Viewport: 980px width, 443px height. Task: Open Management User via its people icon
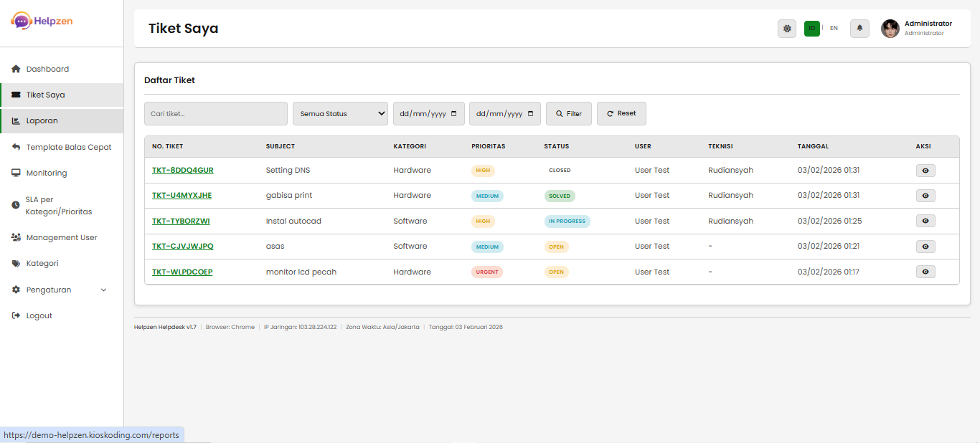click(17, 237)
